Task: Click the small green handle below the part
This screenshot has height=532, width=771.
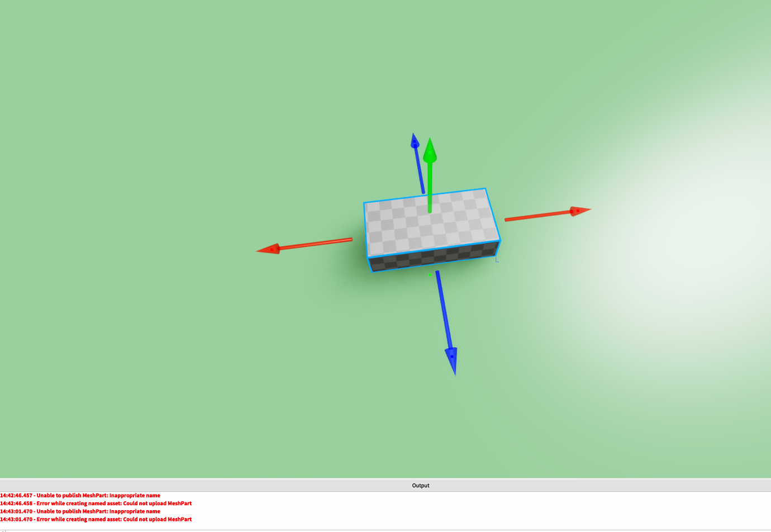Action: tap(429, 273)
